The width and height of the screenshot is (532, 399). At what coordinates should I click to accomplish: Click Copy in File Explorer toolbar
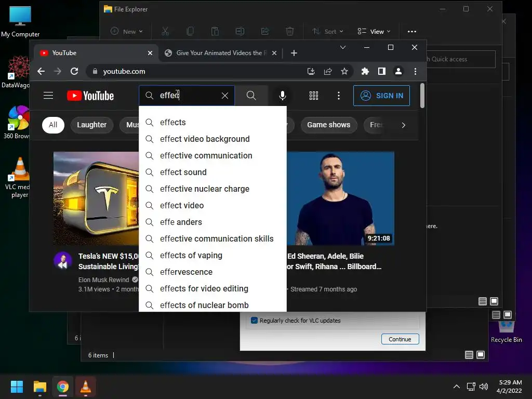(x=190, y=32)
